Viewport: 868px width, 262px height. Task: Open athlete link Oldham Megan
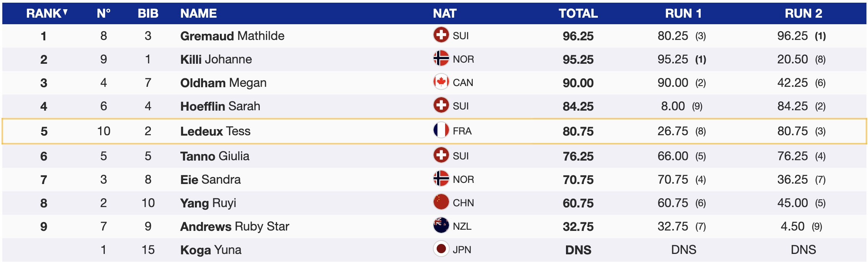(x=223, y=83)
